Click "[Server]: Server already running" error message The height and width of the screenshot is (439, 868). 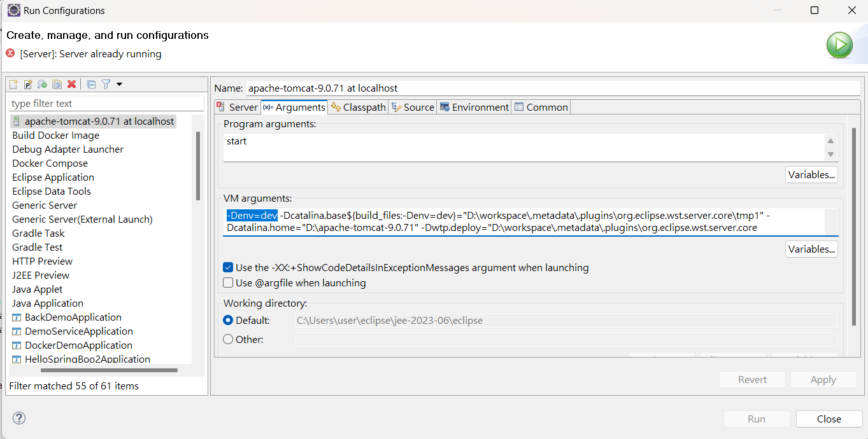pos(90,54)
